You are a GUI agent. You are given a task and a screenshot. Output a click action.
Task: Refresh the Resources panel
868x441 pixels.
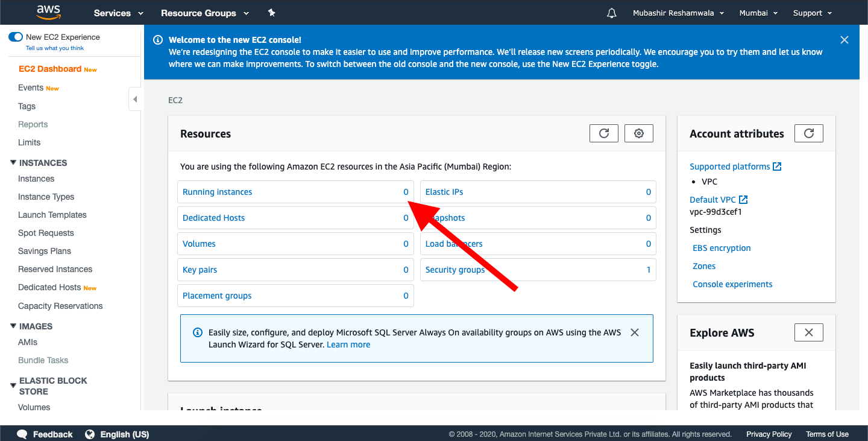604,133
